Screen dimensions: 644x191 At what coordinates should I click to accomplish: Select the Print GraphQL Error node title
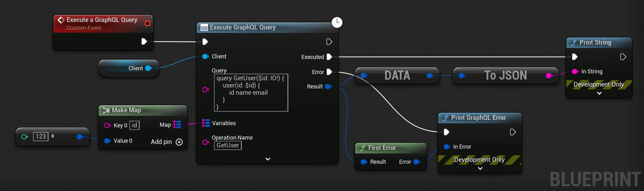(x=478, y=118)
